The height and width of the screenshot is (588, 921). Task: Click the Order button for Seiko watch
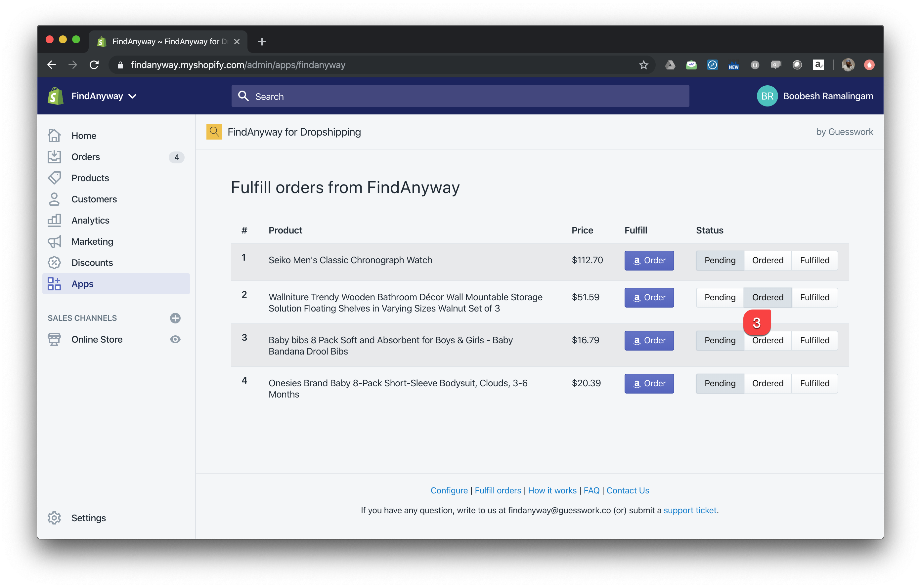point(649,260)
